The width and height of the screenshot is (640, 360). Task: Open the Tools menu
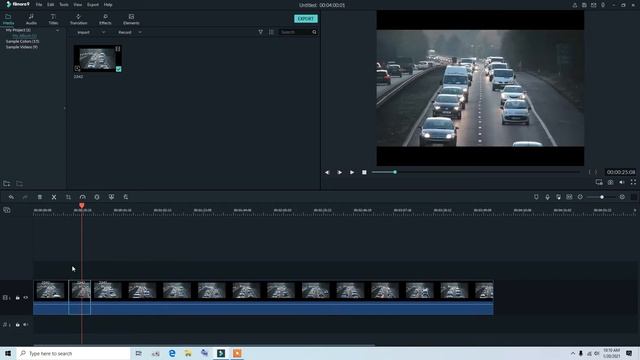pos(64,5)
